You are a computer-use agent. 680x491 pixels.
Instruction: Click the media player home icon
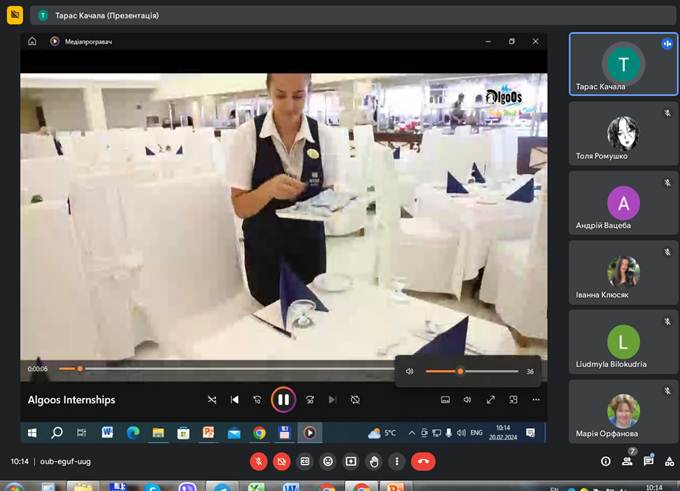tap(32, 41)
